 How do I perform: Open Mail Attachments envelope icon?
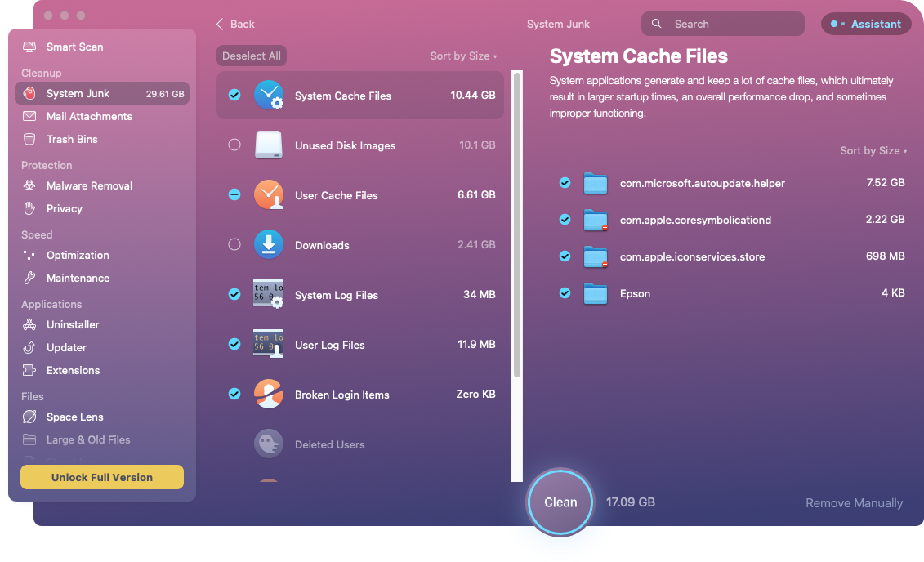(x=29, y=116)
